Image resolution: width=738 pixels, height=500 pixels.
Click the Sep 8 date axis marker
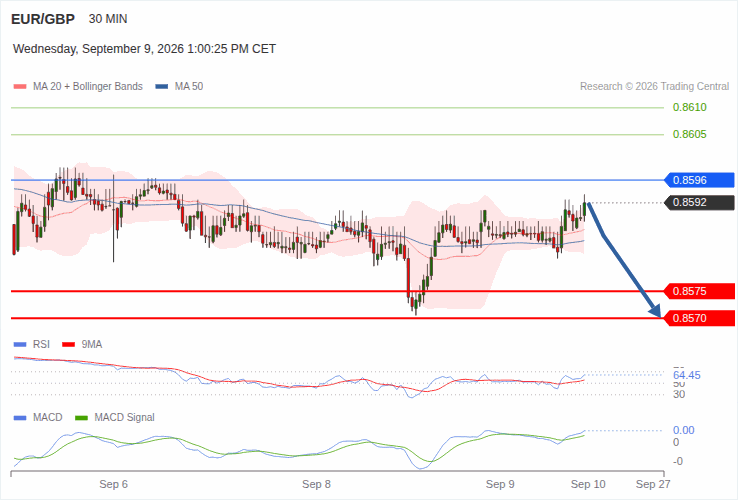(316, 484)
